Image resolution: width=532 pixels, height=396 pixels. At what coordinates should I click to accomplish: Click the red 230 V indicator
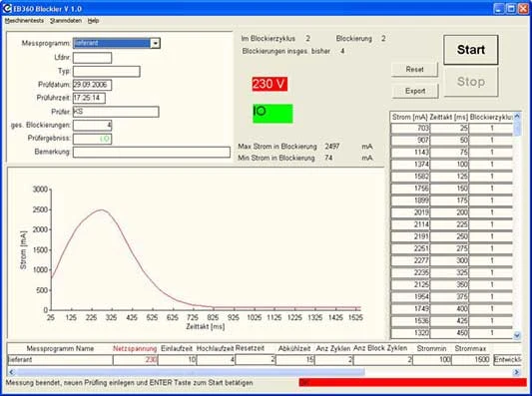coord(269,84)
